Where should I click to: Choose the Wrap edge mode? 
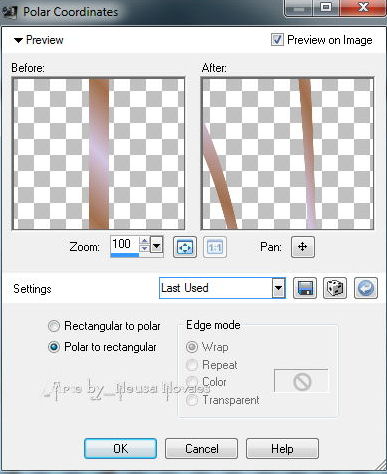(x=192, y=347)
